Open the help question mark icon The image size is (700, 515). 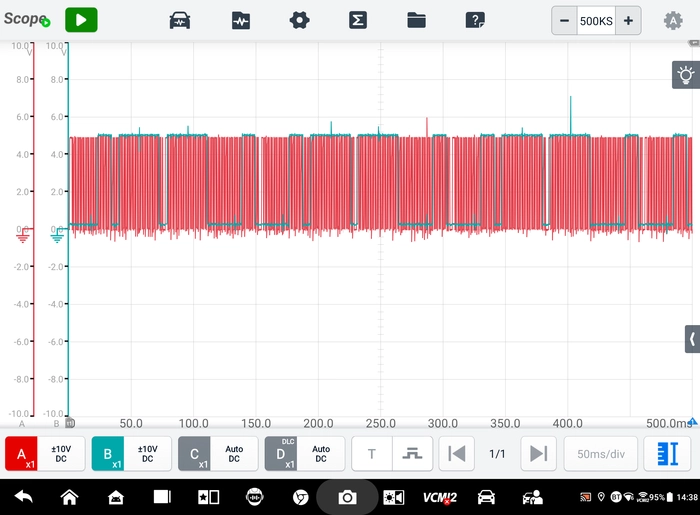point(475,21)
